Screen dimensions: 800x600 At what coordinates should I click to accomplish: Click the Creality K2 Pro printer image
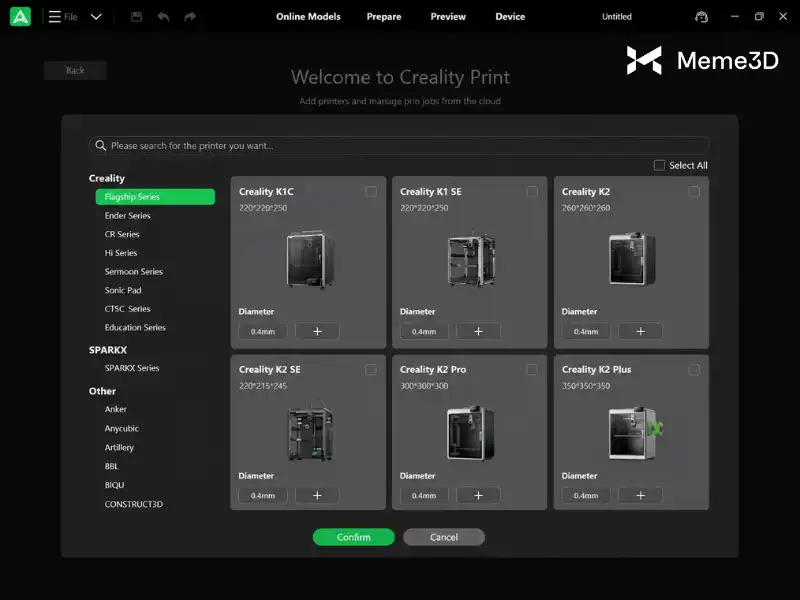click(470, 433)
